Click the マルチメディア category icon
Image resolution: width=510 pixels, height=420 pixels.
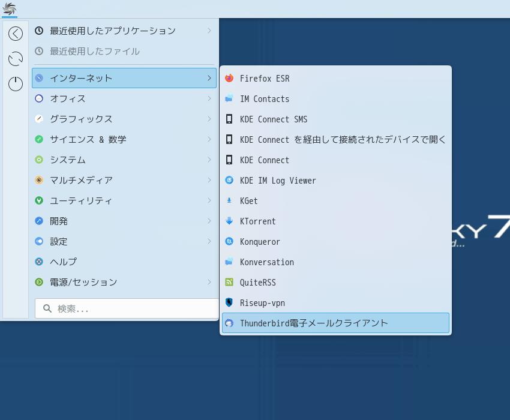pos(39,180)
